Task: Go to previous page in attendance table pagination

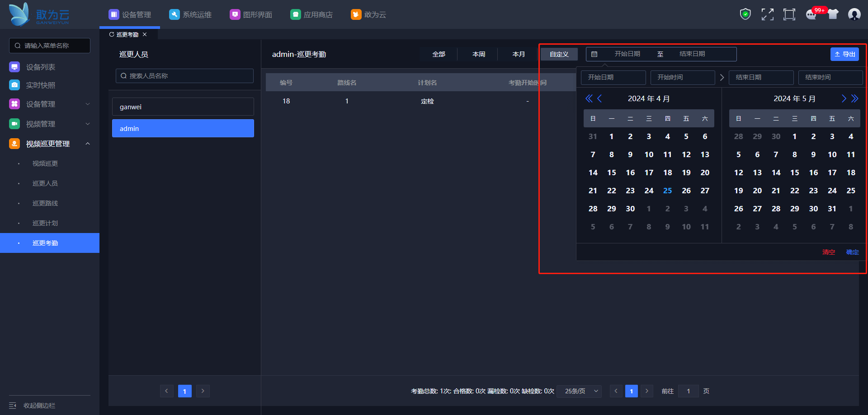Action: coord(616,391)
